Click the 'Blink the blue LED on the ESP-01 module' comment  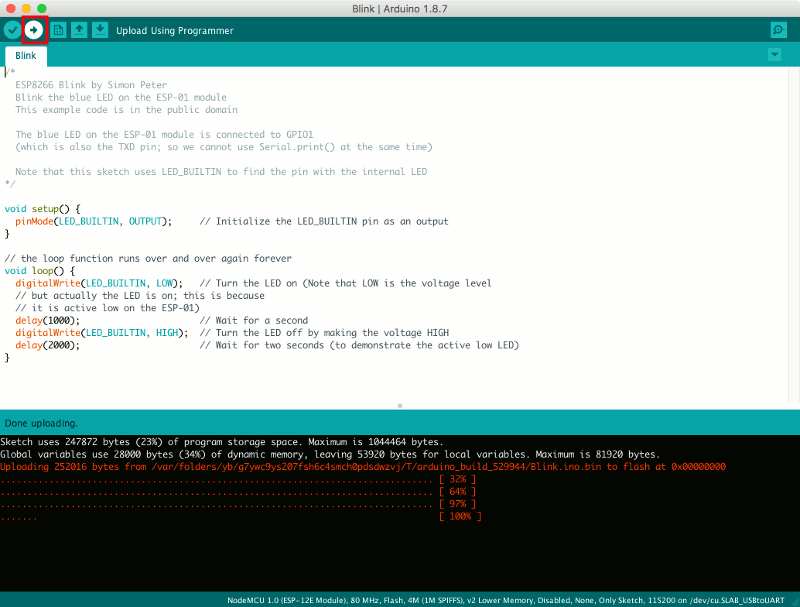pyautogui.click(x=121, y=97)
